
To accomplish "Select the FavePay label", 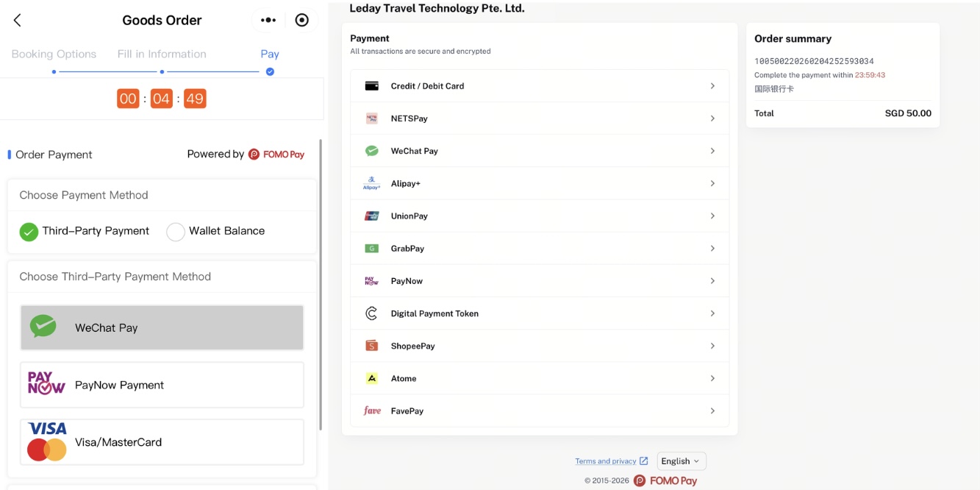I will (407, 411).
